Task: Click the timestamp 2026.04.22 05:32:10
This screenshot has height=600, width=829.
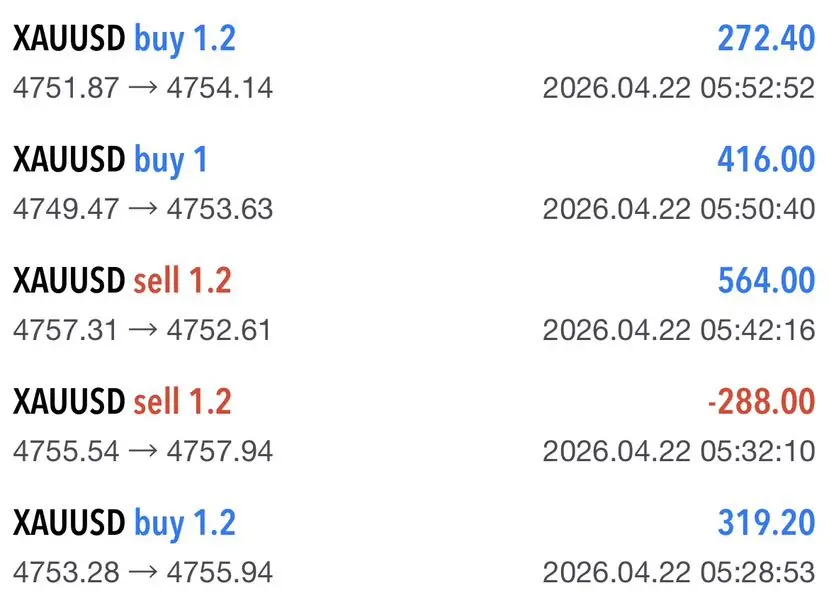Action: (679, 451)
